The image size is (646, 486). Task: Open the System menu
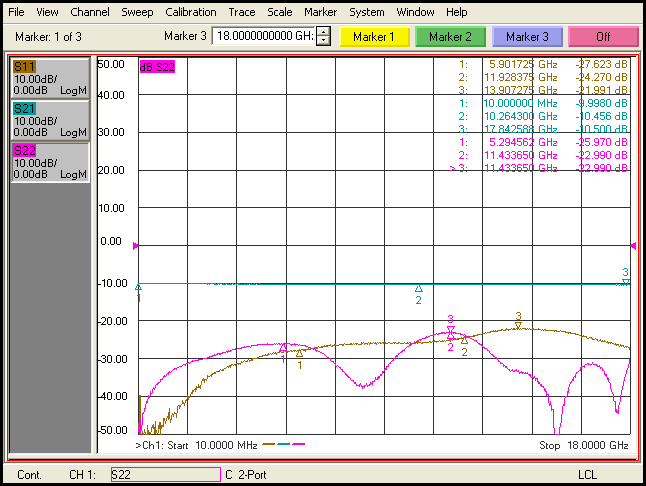click(x=367, y=12)
